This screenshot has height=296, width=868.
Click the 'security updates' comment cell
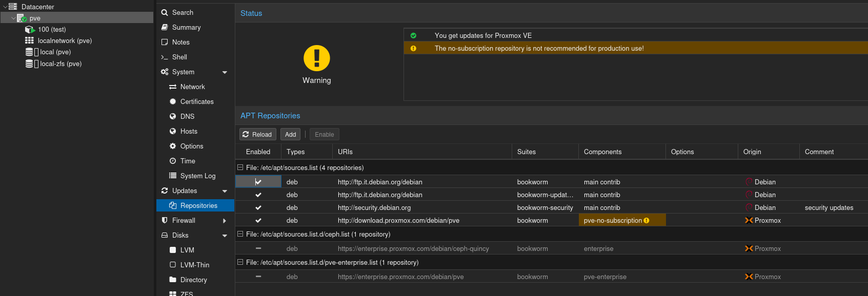coord(829,207)
